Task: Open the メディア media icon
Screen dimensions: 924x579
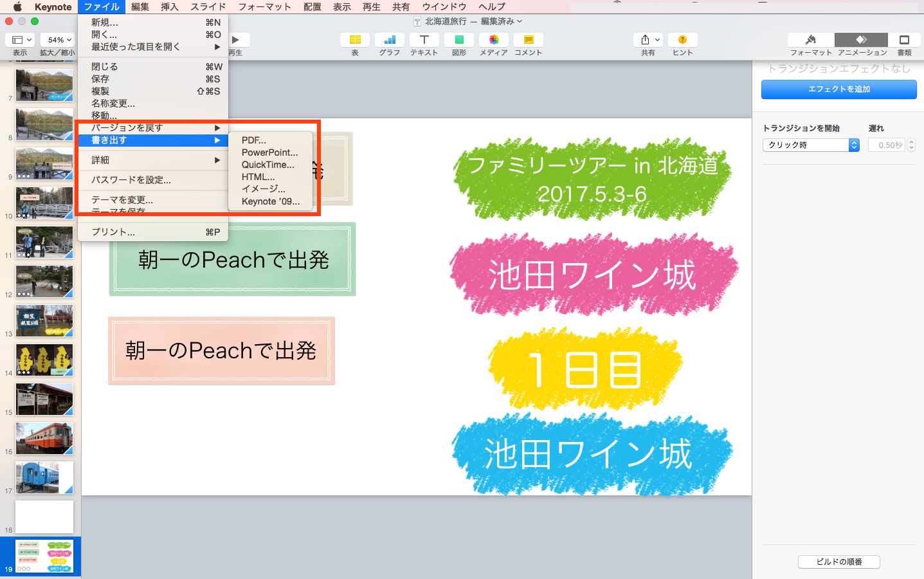Action: [x=494, y=40]
